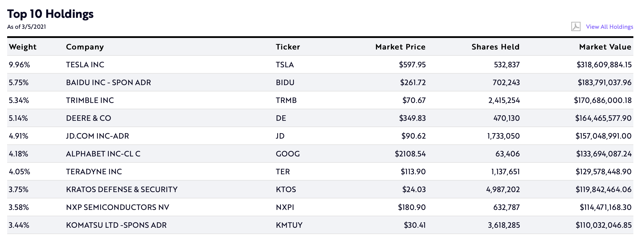Click the Shares Held column header
This screenshot has width=644, height=245.
pyautogui.click(x=495, y=47)
